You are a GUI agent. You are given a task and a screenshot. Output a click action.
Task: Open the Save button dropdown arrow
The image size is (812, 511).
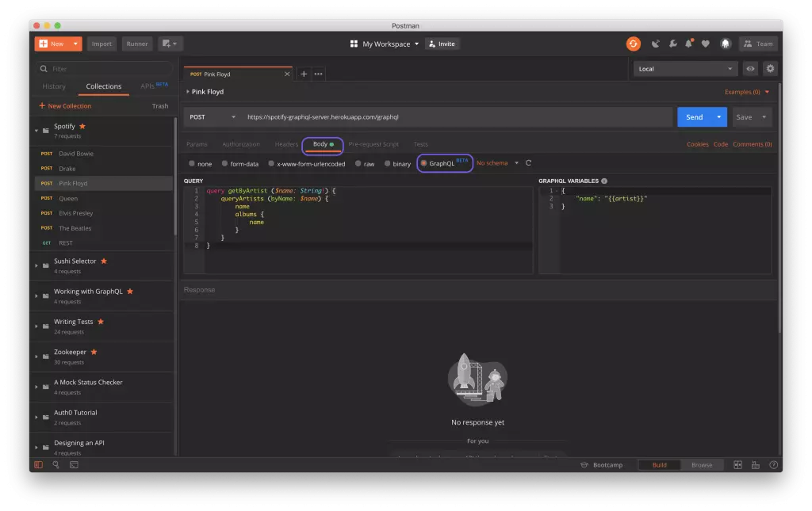(764, 117)
